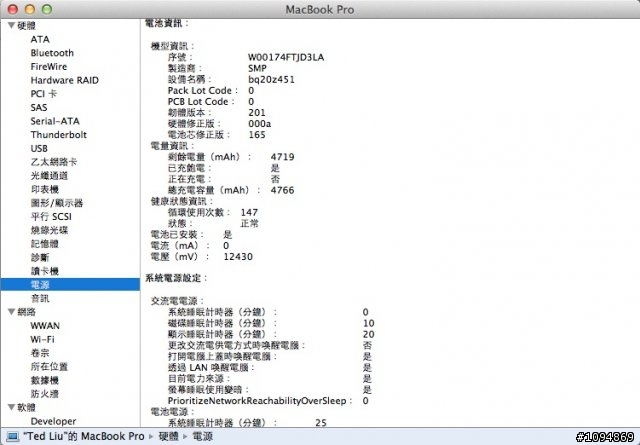The width and height of the screenshot is (640, 445).
Task: Select 光纖通道 in the sidebar
Action: 49,176
